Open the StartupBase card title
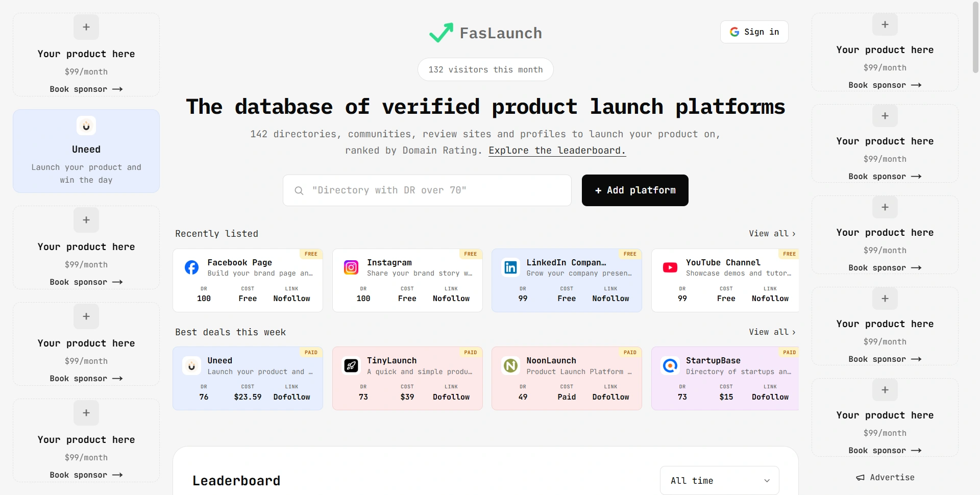The image size is (980, 495). (x=713, y=360)
